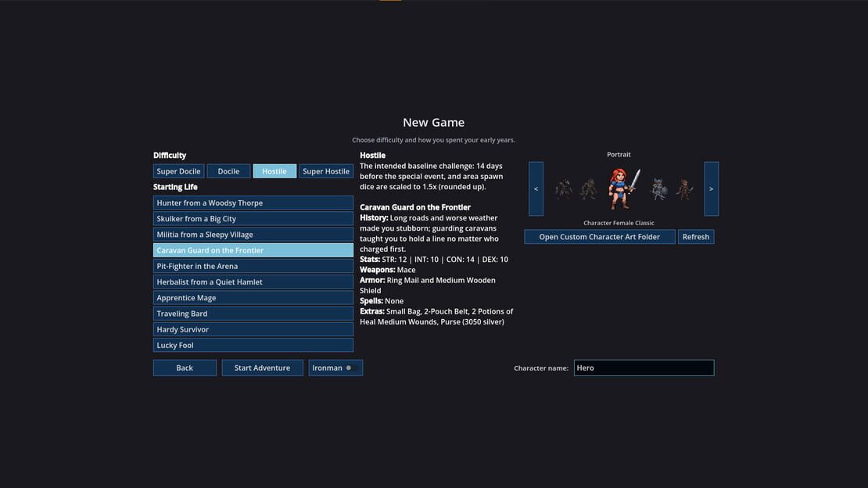This screenshot has width=868, height=488.
Task: Select Hunter from a Woodsy Thorpe
Action: [x=253, y=203]
